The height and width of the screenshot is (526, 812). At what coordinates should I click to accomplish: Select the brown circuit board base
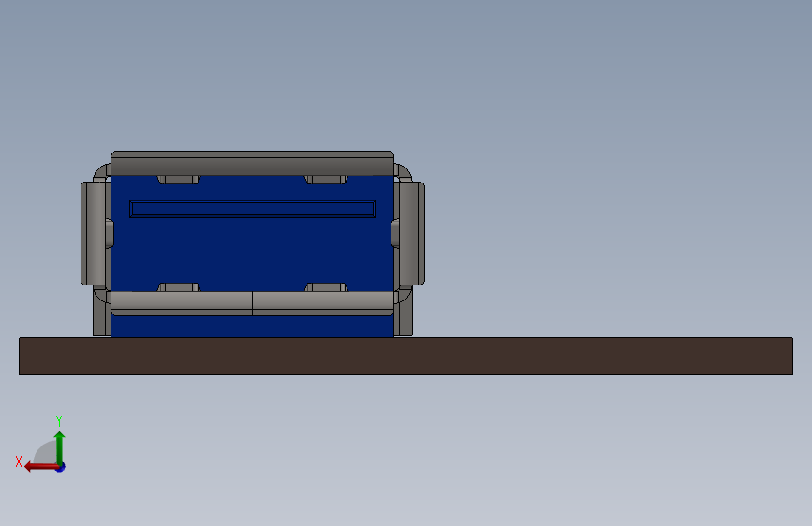pos(406,357)
